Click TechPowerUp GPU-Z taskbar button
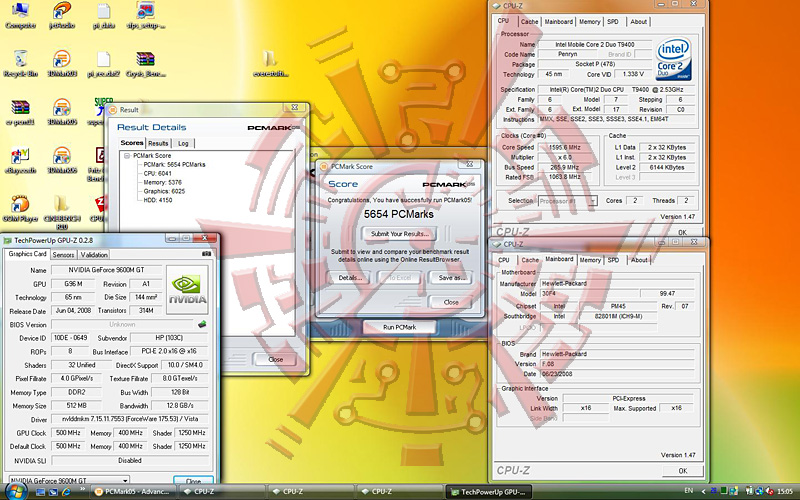This screenshot has width=800, height=500. click(489, 492)
